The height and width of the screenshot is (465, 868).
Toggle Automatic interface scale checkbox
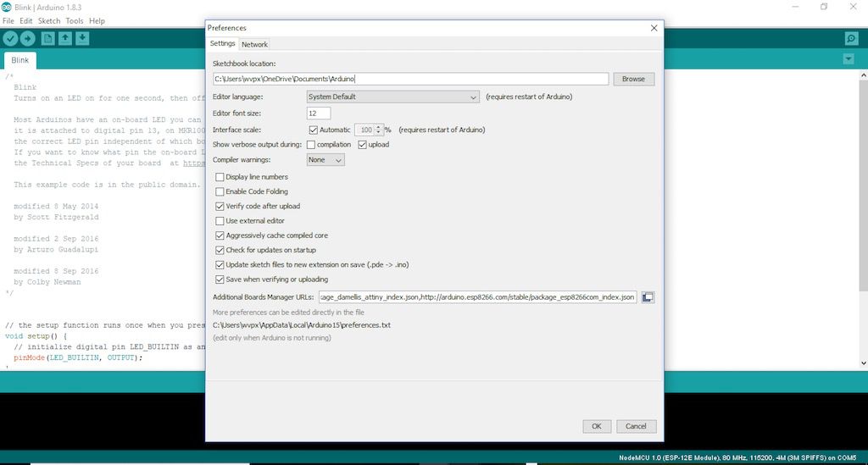(x=314, y=130)
